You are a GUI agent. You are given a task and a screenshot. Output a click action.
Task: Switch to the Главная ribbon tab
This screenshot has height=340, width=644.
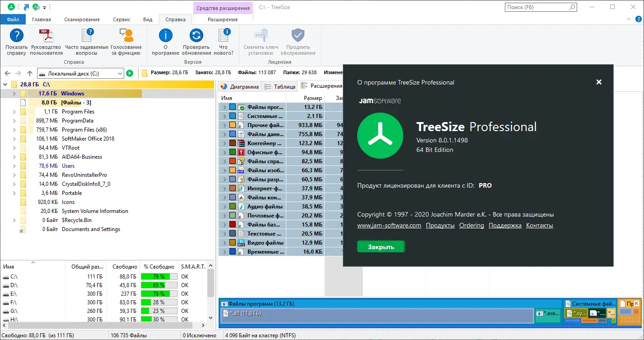(42, 19)
